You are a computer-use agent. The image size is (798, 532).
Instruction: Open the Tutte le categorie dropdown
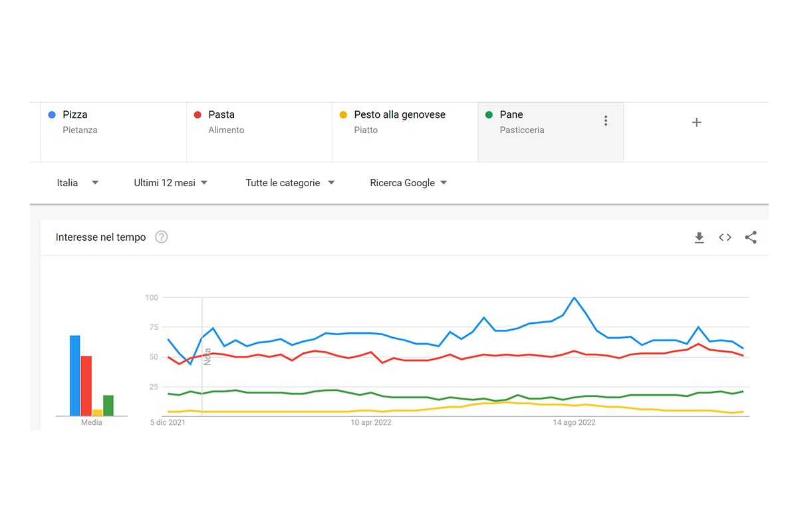coord(290,183)
